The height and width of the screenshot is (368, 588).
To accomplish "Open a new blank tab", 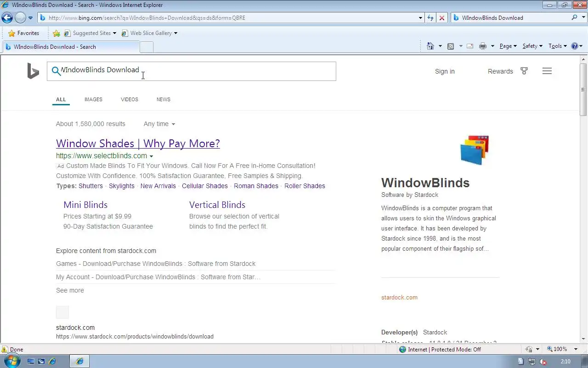I will click(x=146, y=47).
